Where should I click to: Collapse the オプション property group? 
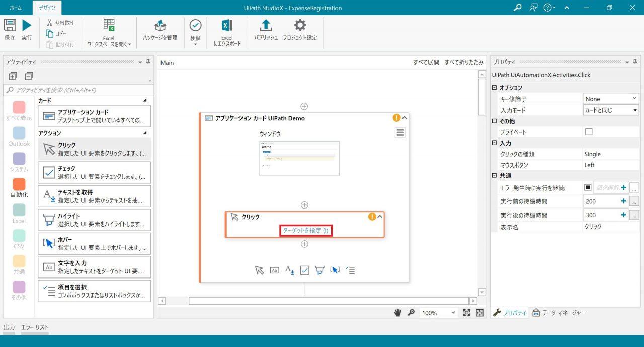[494, 88]
